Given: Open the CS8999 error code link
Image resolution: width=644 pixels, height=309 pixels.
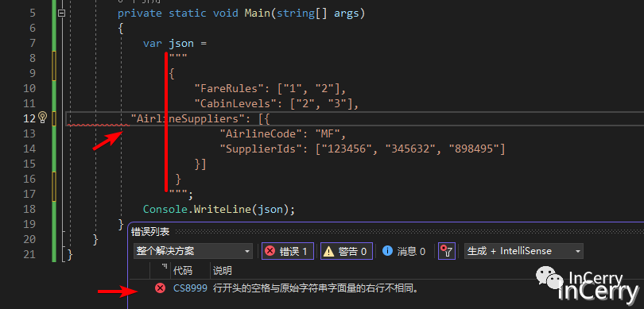Looking at the screenshot, I should [190, 288].
